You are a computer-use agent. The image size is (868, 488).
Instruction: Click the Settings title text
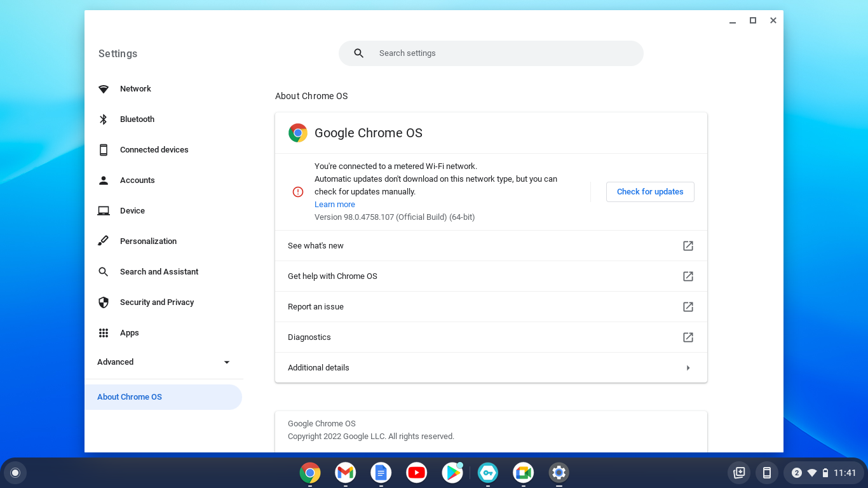[118, 54]
